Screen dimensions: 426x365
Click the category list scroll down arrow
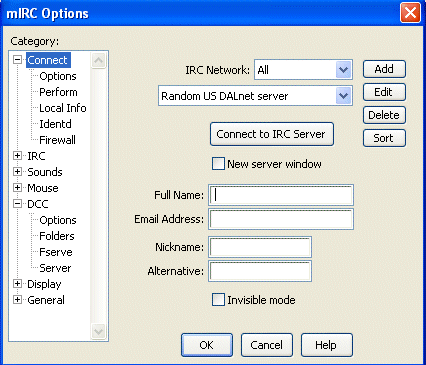tap(98, 331)
